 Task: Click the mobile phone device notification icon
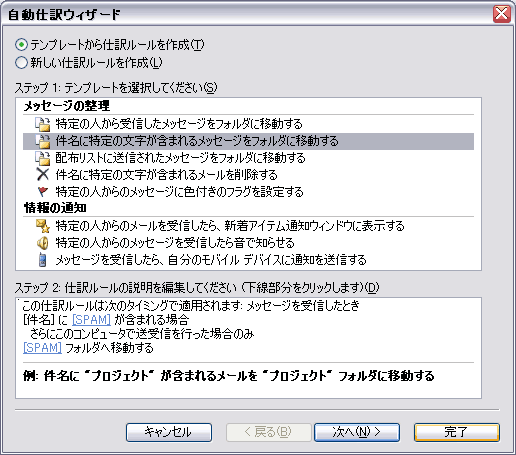[x=43, y=260]
